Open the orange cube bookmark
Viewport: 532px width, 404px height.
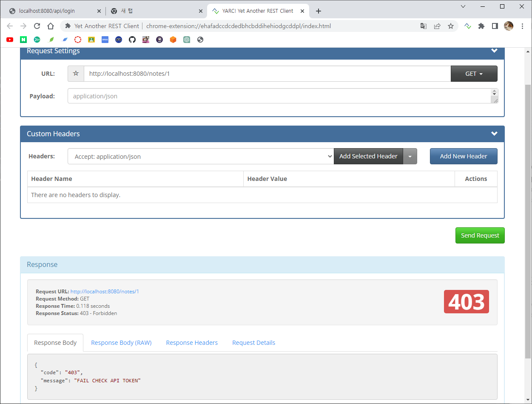pos(173,40)
